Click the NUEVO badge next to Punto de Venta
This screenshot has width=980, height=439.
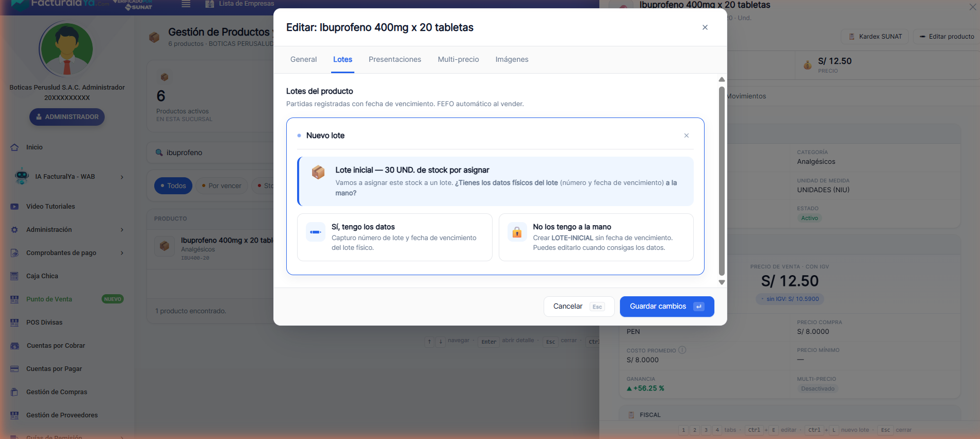pyautogui.click(x=112, y=299)
